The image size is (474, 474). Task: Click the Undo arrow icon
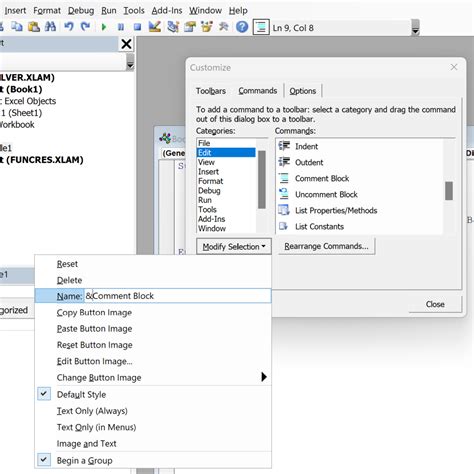tap(69, 27)
